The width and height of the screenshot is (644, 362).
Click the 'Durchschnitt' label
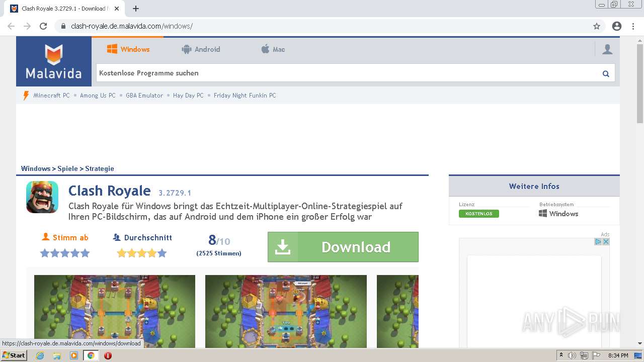tap(142, 238)
